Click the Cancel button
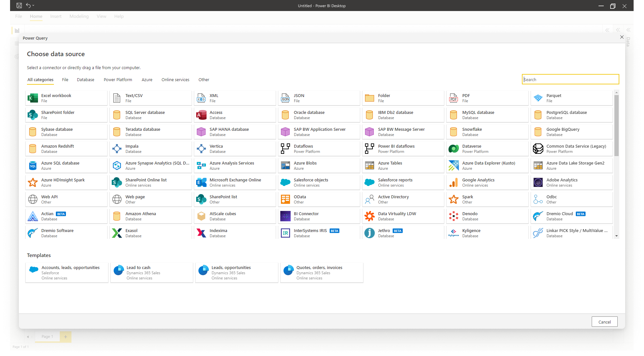This screenshot has width=644, height=356. (604, 322)
